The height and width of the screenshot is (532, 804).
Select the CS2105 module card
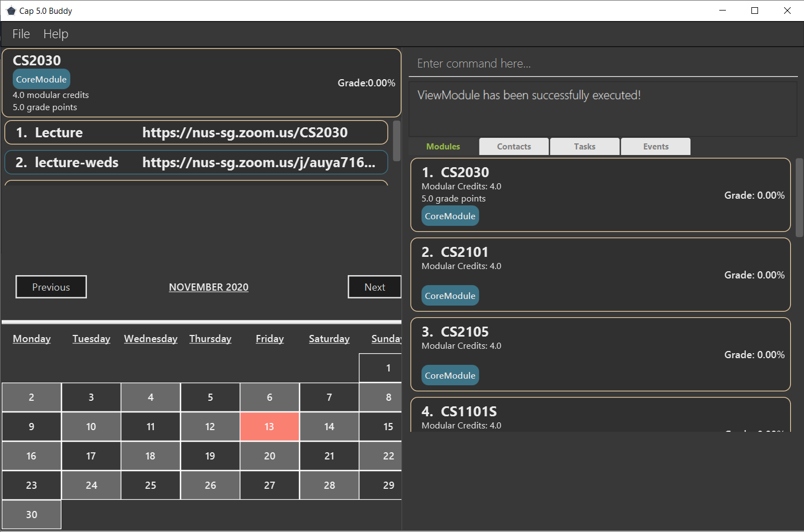coord(600,354)
